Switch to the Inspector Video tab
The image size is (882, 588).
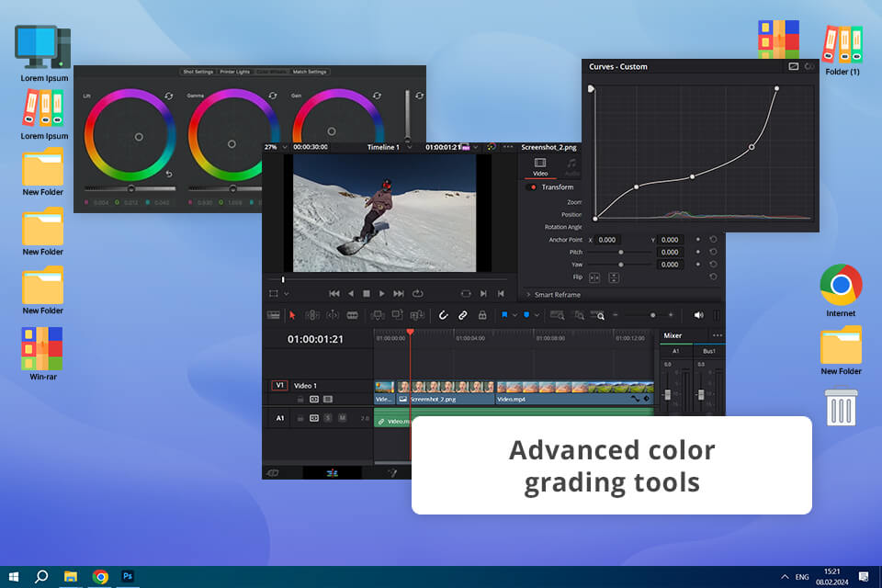point(540,167)
